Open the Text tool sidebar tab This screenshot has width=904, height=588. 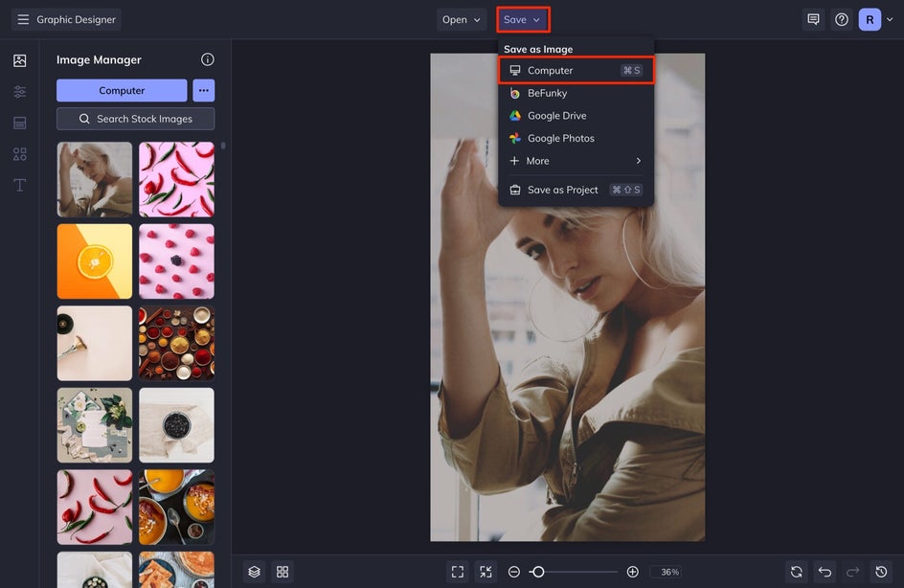click(x=19, y=185)
